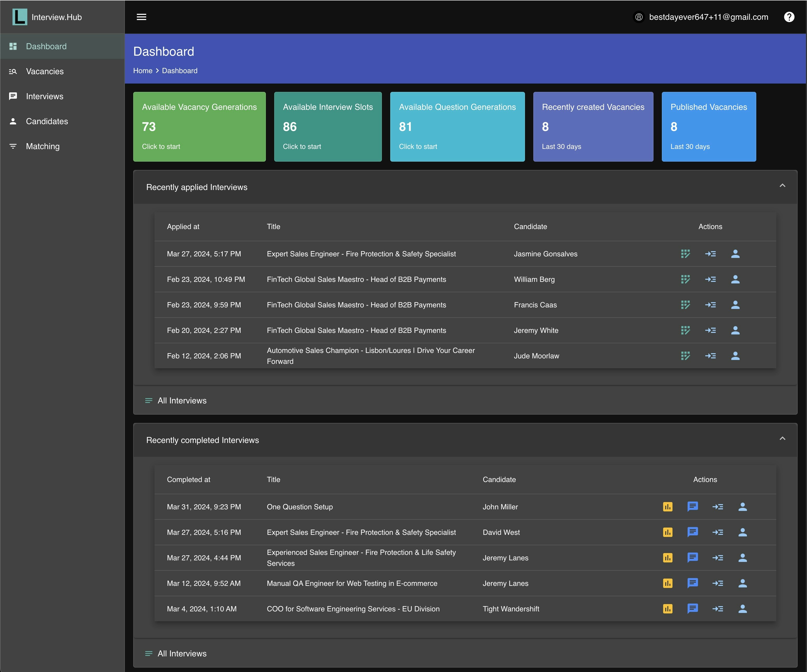807x672 pixels.
Task: Click the Interview.Hub logo icon
Action: 20,17
